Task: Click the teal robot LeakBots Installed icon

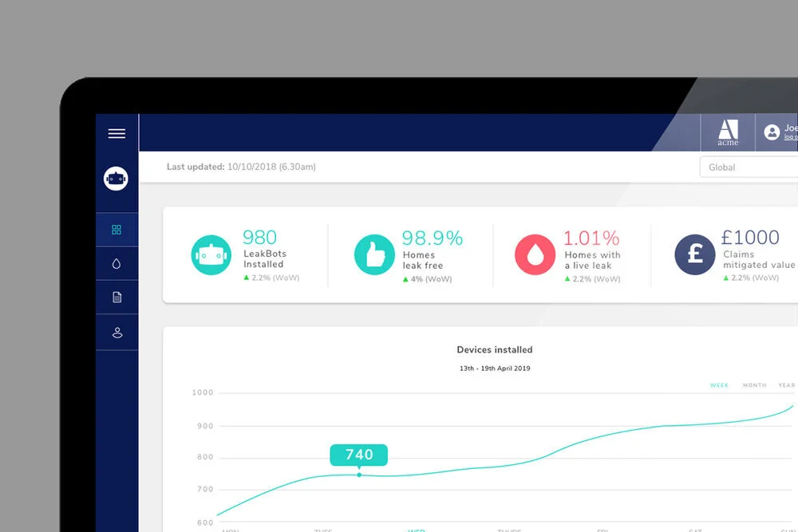Action: (211, 254)
